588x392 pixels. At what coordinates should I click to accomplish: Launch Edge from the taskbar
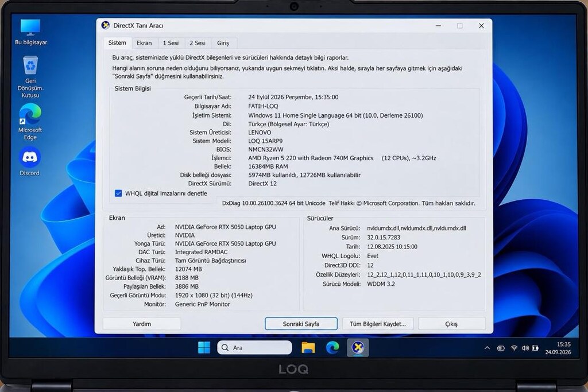point(332,347)
